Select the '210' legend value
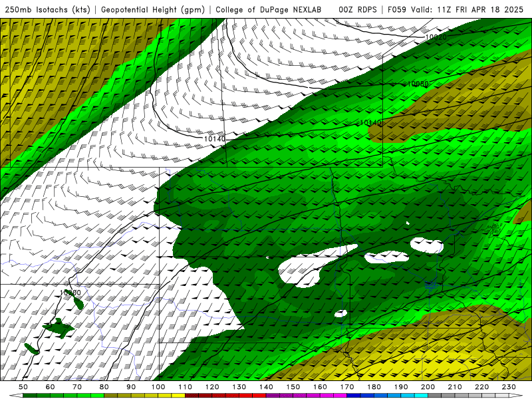 455,387
